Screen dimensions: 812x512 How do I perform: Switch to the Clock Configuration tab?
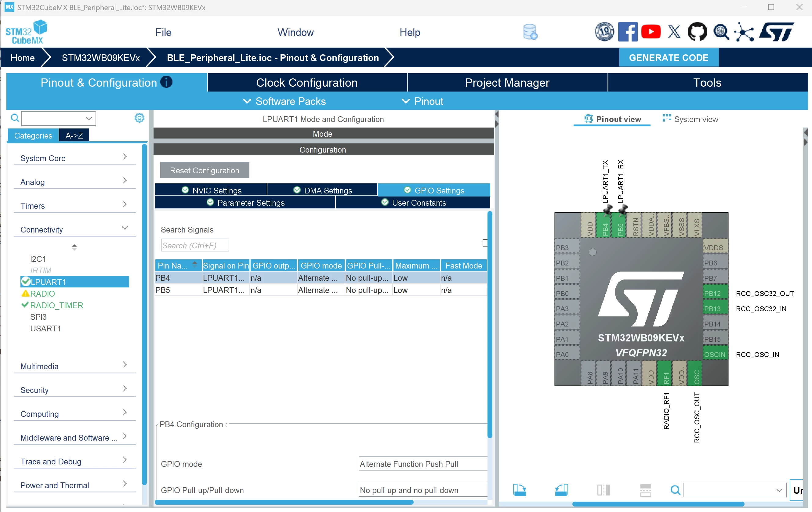pos(307,83)
